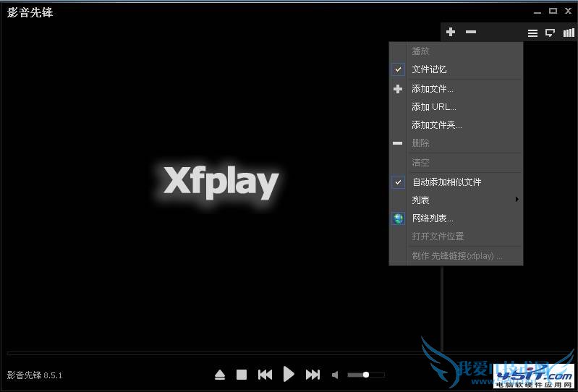Viewport: 578px width, 392px height.
Task: Click the plus icon beside 添加文件
Action: pyautogui.click(x=398, y=89)
